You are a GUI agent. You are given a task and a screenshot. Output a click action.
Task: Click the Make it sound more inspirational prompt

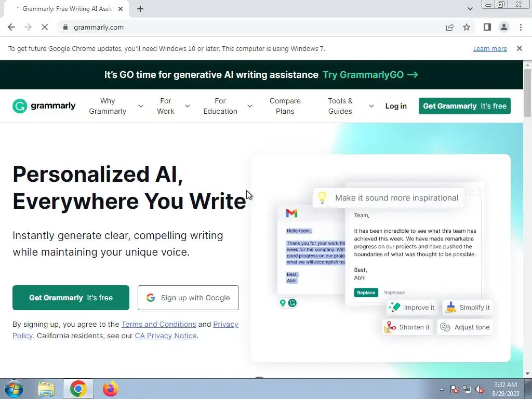click(389, 198)
